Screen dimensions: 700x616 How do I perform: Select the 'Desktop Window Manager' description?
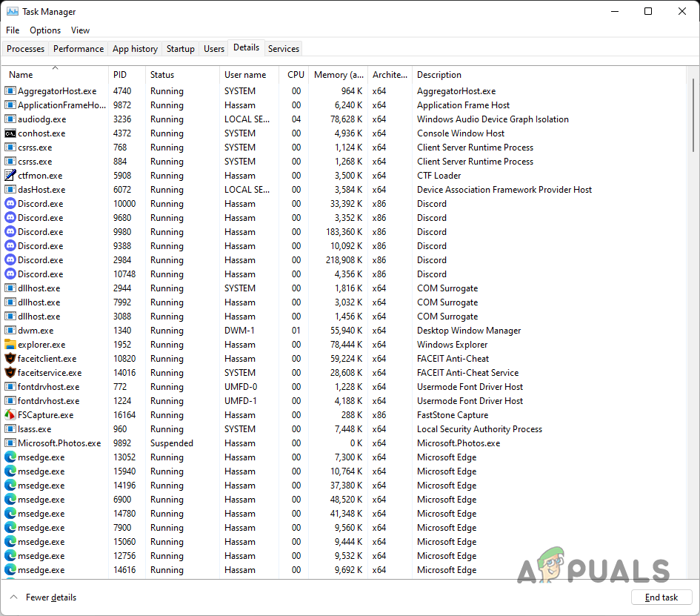(x=469, y=331)
